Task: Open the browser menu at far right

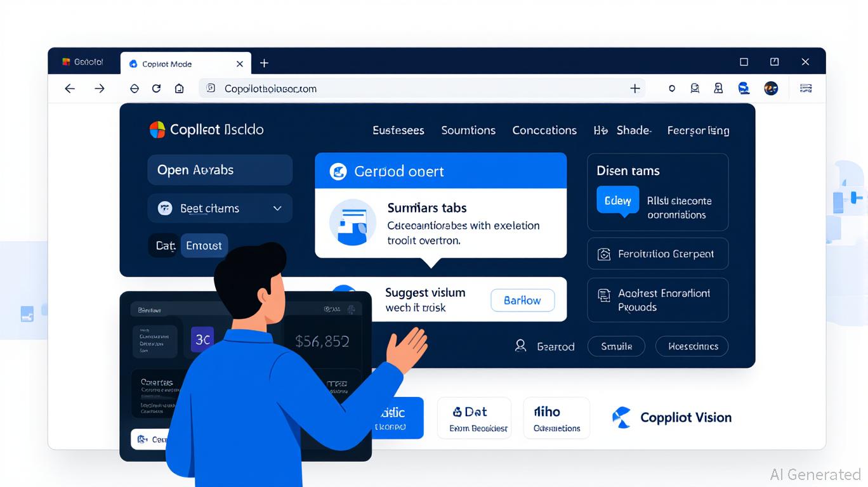Action: pos(806,89)
